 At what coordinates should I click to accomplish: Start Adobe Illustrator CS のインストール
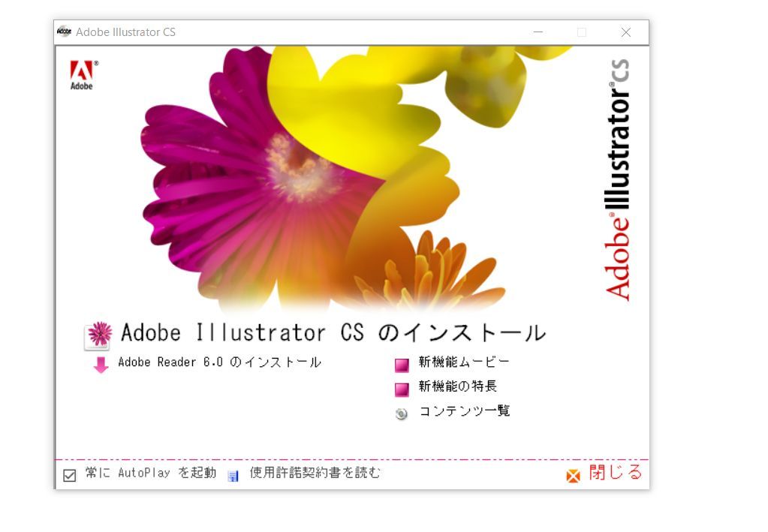pos(333,333)
